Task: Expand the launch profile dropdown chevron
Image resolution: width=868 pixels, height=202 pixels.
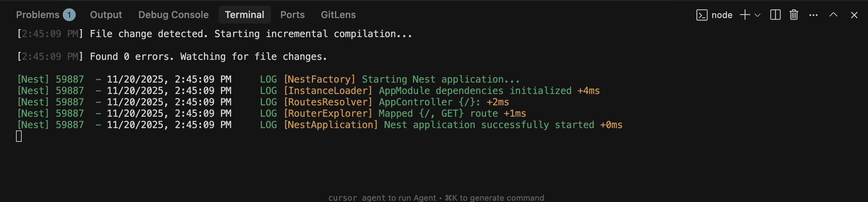Action: 758,15
